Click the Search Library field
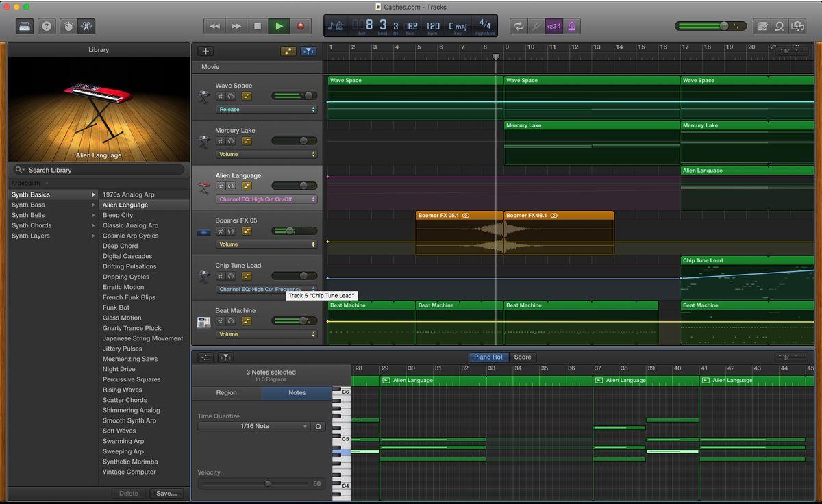This screenshot has height=504, width=822. click(99, 170)
